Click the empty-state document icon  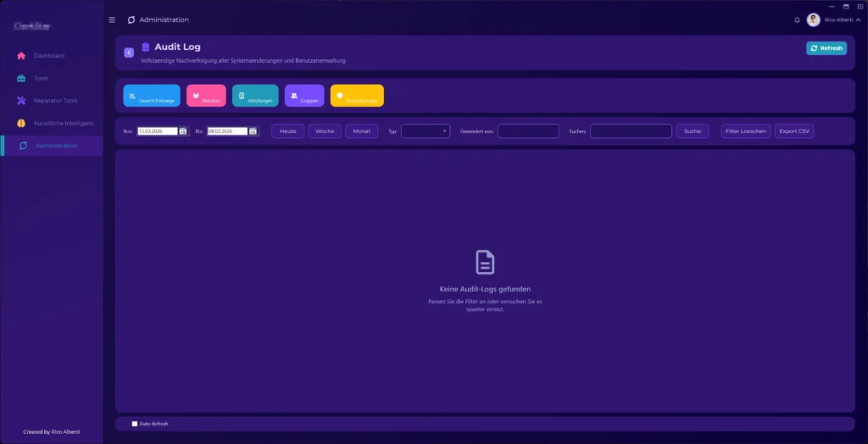tap(485, 263)
